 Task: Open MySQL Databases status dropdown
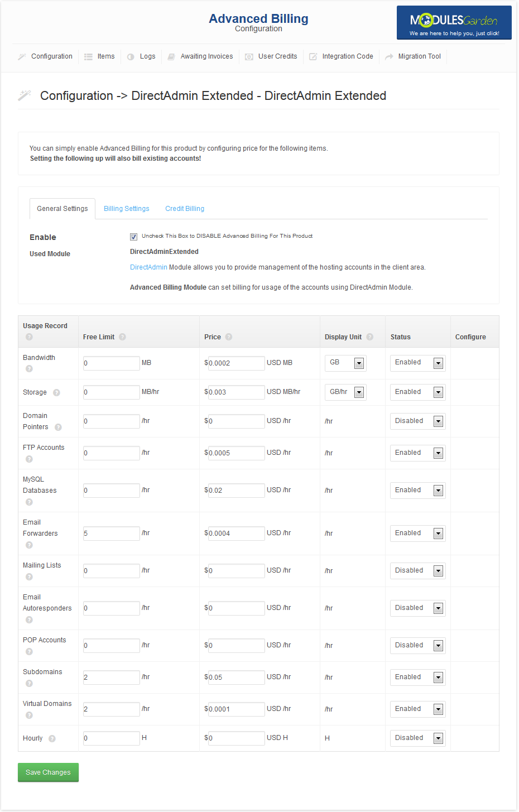tap(417, 491)
